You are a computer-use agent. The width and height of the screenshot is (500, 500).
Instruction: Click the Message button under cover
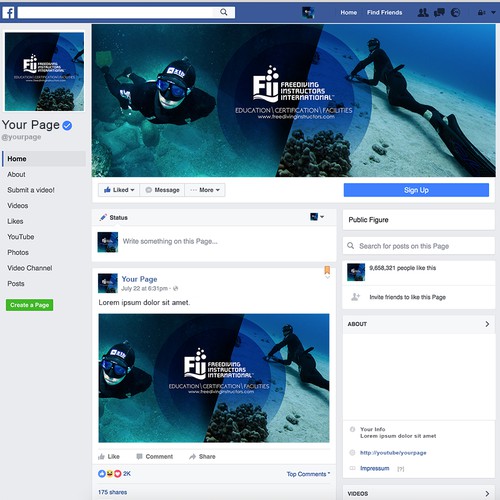(162, 190)
